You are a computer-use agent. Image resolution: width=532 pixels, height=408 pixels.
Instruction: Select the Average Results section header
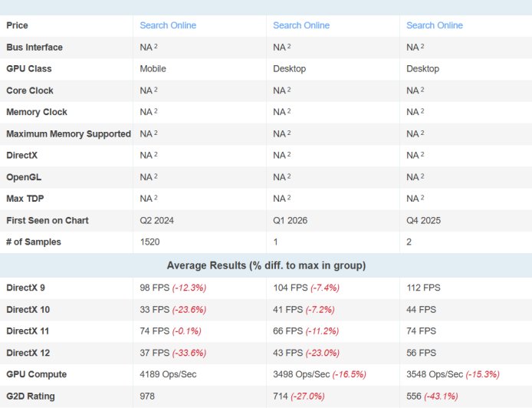[266, 265]
